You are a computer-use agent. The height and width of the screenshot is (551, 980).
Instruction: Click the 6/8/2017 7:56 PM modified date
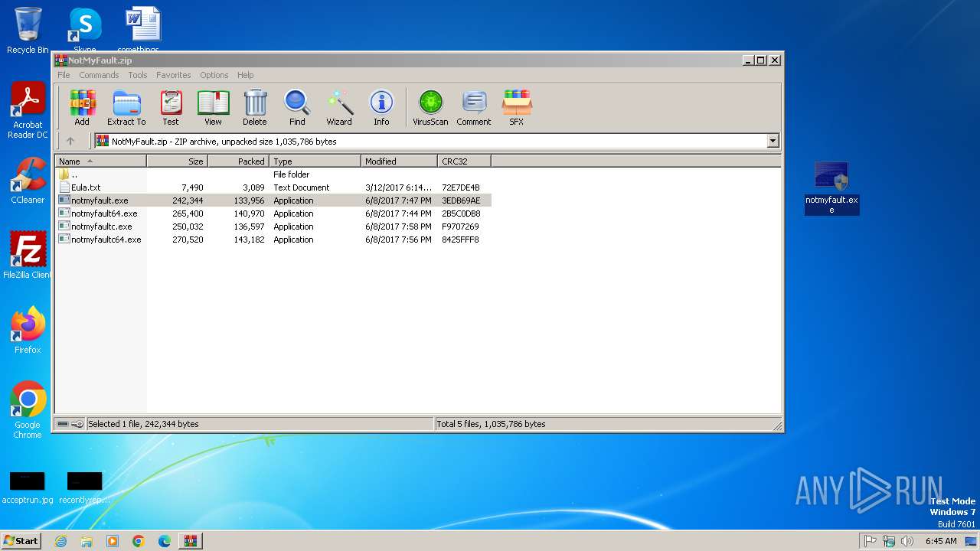tap(398, 240)
